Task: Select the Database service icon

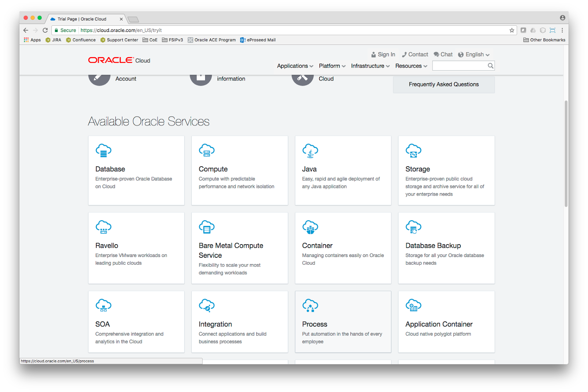Action: (x=103, y=150)
